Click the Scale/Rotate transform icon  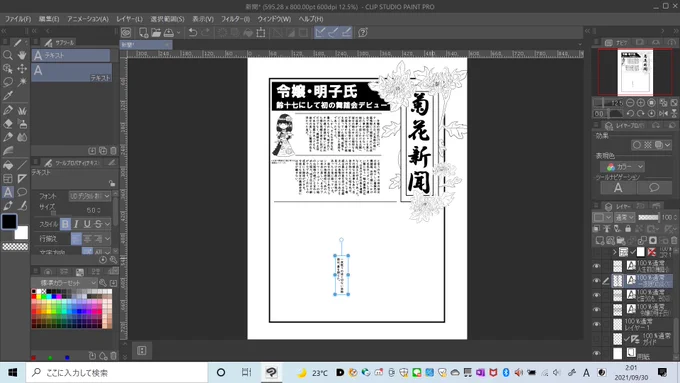tap(261, 33)
